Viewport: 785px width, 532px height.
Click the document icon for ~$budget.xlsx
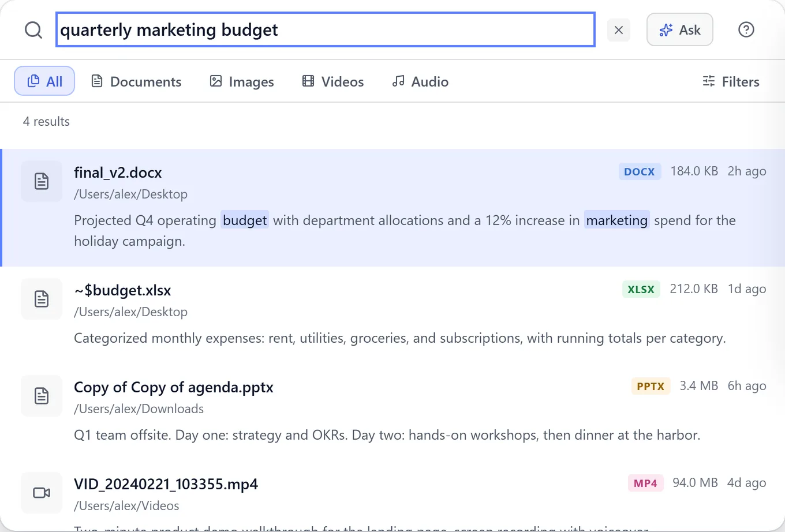pyautogui.click(x=42, y=299)
